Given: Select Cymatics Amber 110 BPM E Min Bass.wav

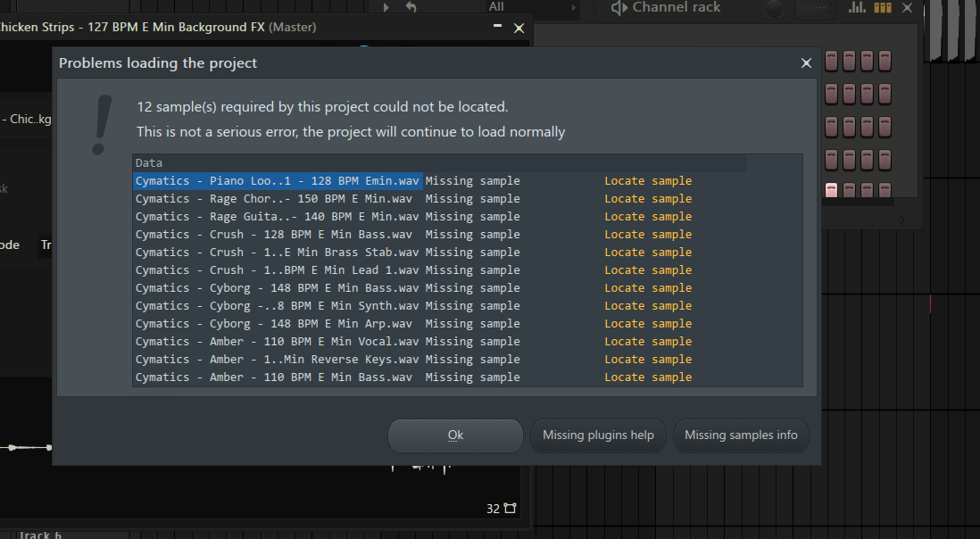Looking at the screenshot, I should point(274,377).
